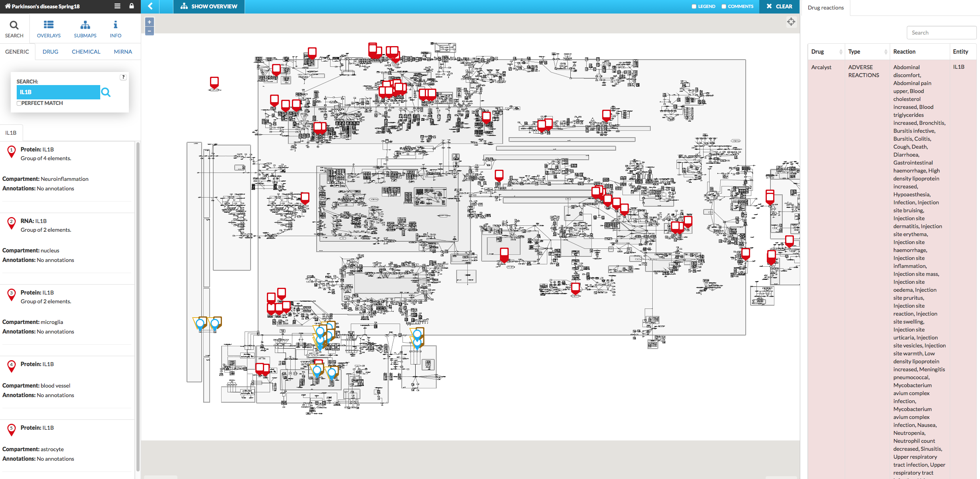Click the home icon beside Parkinson's disease title

click(x=8, y=6)
